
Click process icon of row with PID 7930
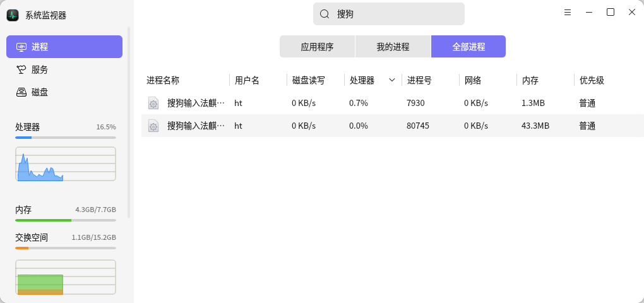pyautogui.click(x=153, y=103)
